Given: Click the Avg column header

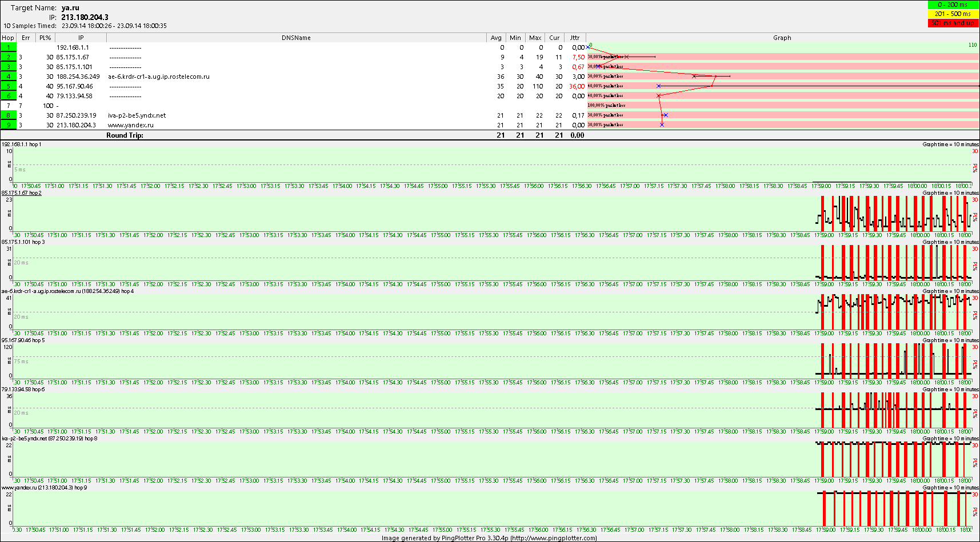Looking at the screenshot, I should click(x=496, y=38).
